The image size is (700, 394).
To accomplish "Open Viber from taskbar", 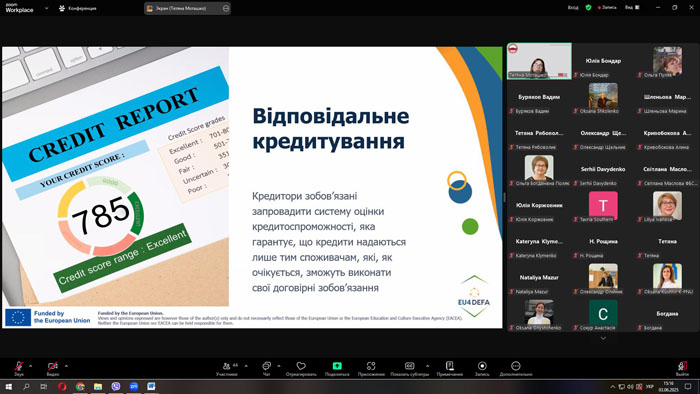I will [116, 386].
